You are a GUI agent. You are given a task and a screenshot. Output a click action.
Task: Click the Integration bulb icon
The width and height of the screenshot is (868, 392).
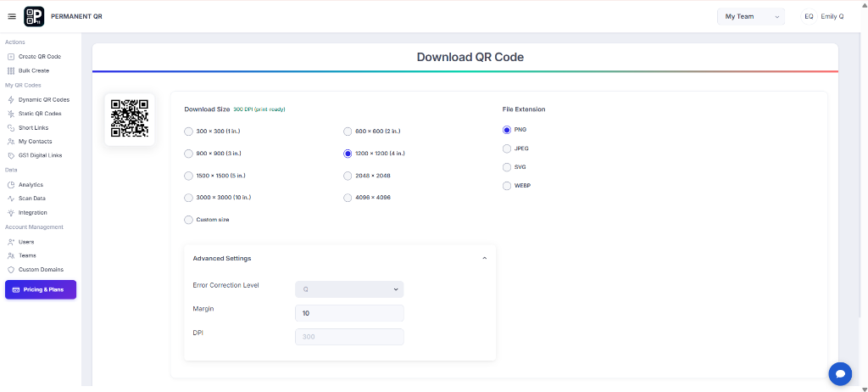[x=11, y=213]
